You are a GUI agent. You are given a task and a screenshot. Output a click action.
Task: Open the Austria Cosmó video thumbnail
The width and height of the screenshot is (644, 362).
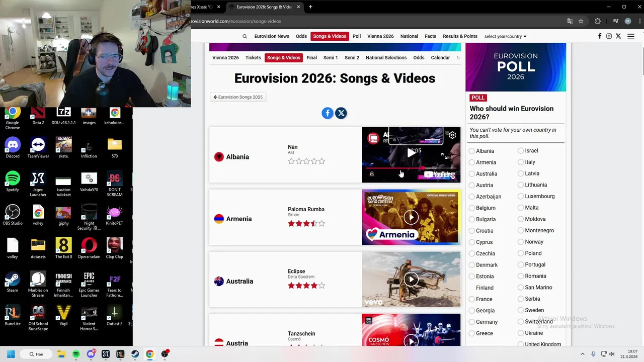(411, 330)
